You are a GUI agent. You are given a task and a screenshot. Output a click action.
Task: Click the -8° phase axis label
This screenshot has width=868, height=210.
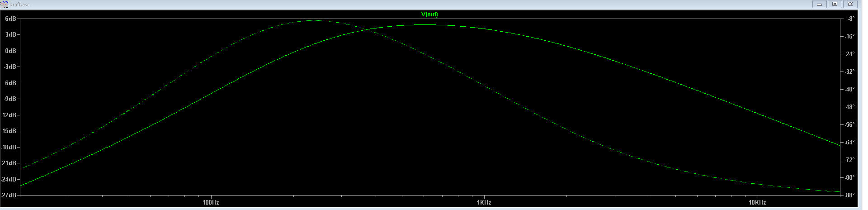pos(851,19)
